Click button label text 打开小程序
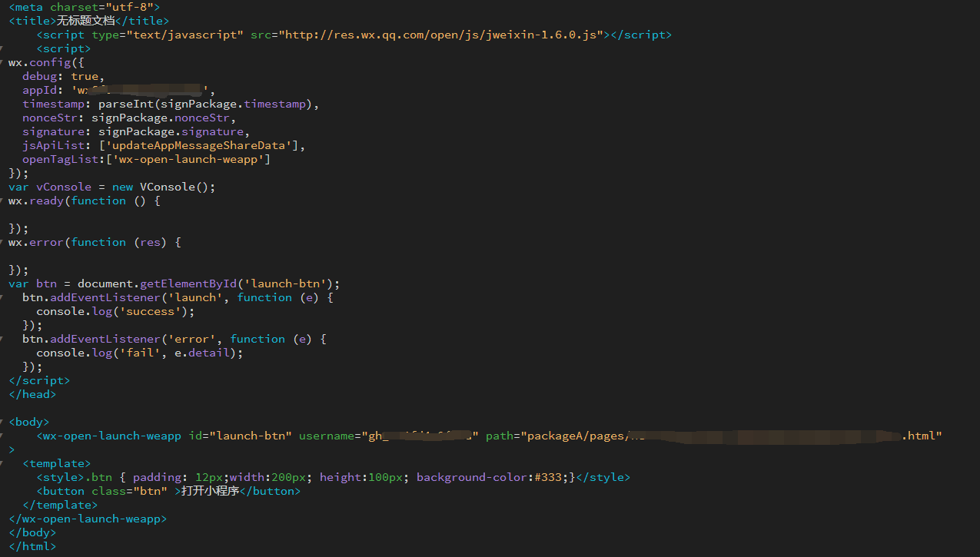980x557 pixels. (x=210, y=491)
